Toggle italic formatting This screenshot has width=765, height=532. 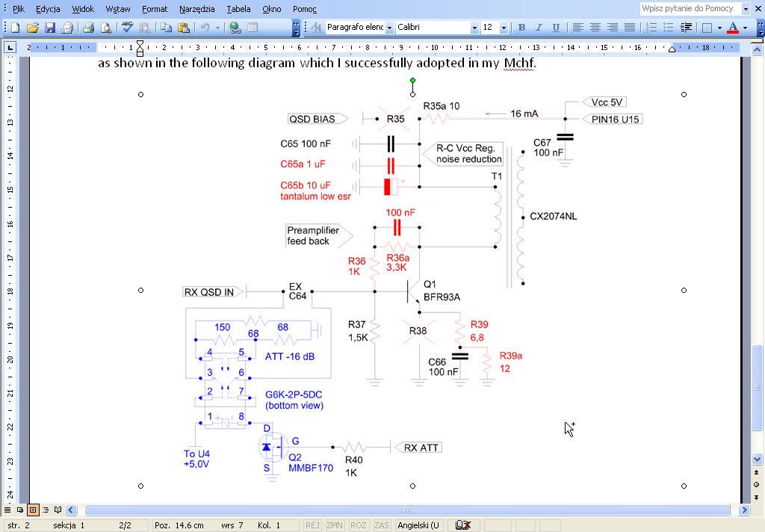(539, 28)
